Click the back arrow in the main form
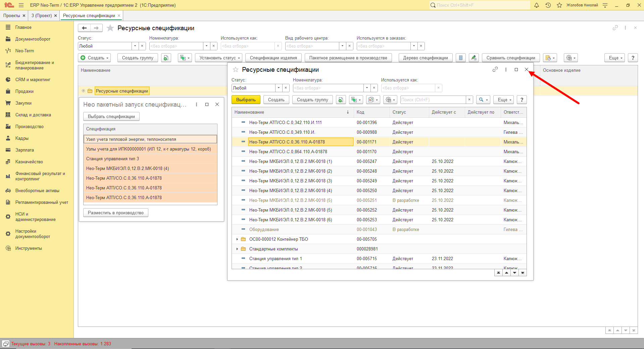644x349 pixels. 84,28
